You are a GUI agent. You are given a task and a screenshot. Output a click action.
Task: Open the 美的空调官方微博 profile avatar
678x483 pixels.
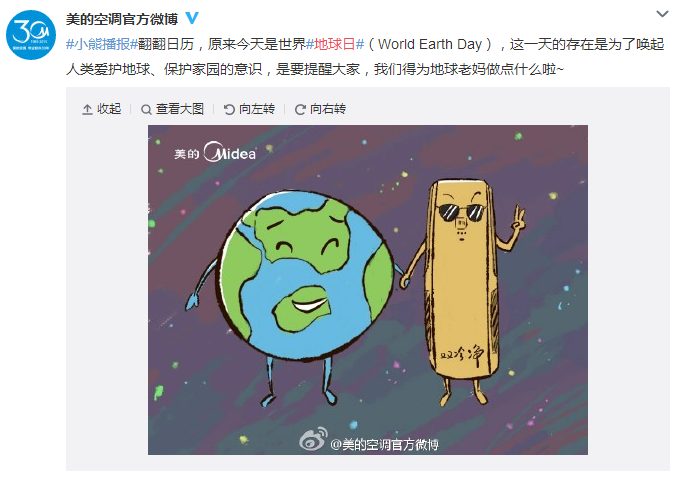[31, 35]
